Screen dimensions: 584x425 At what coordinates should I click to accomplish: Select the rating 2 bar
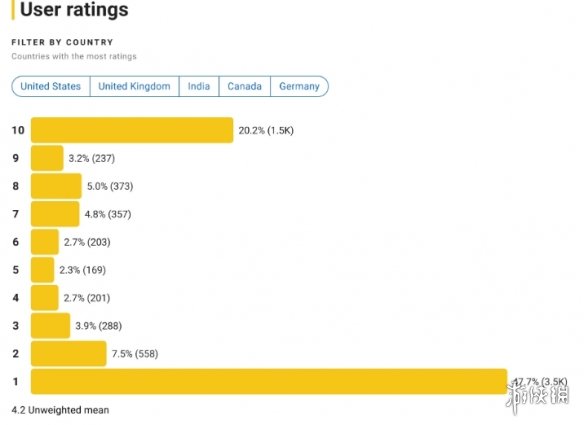[x=69, y=353]
